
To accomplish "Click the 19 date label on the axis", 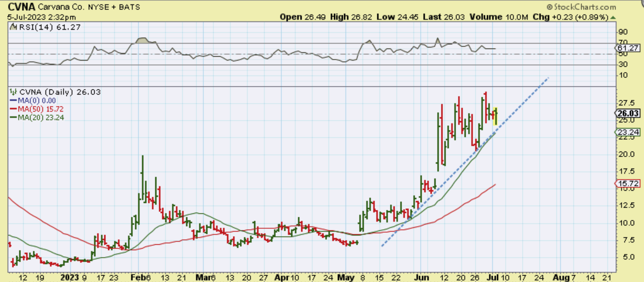I will tap(40, 277).
